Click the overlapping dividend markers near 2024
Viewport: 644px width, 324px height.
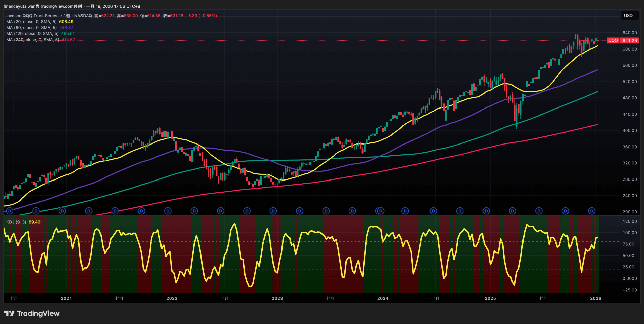[x=380, y=211]
